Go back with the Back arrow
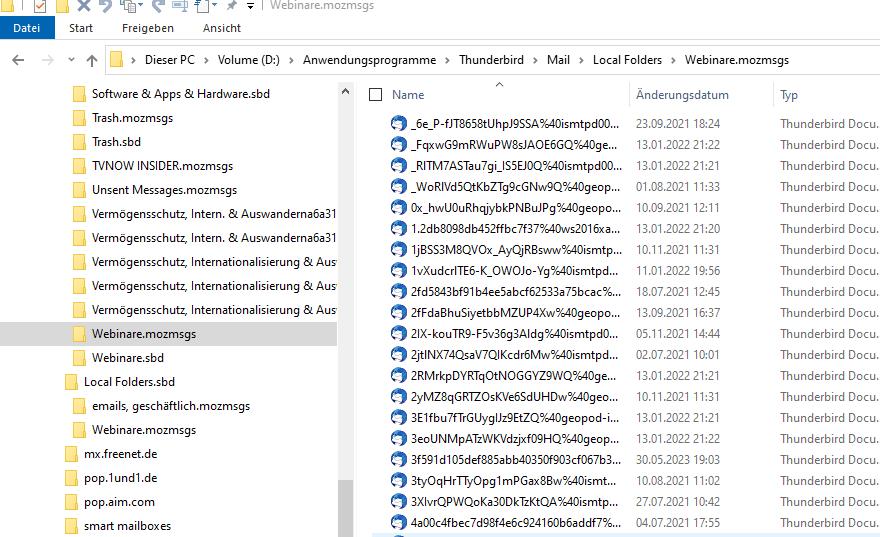This screenshot has height=537, width=880. click(x=19, y=60)
